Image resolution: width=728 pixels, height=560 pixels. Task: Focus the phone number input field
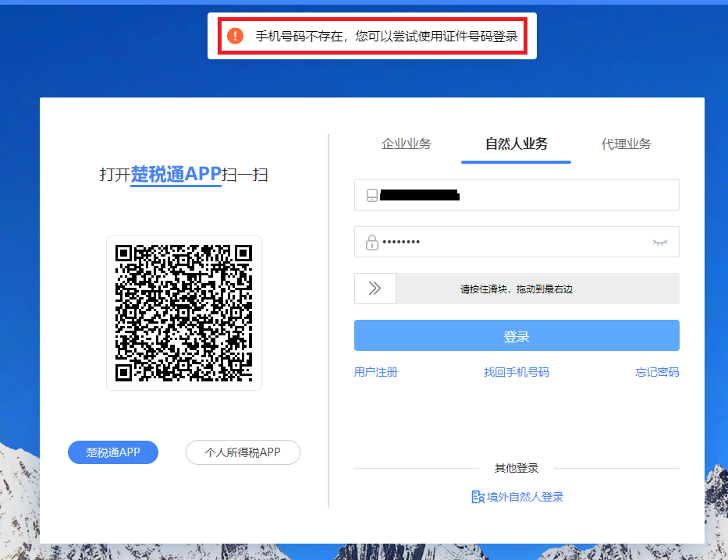click(x=546, y=196)
